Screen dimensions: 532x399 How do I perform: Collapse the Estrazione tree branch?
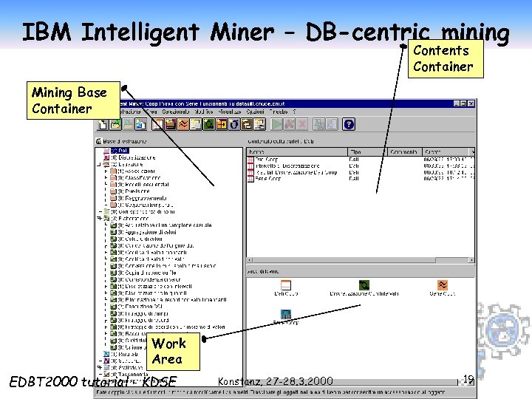pos(99,165)
